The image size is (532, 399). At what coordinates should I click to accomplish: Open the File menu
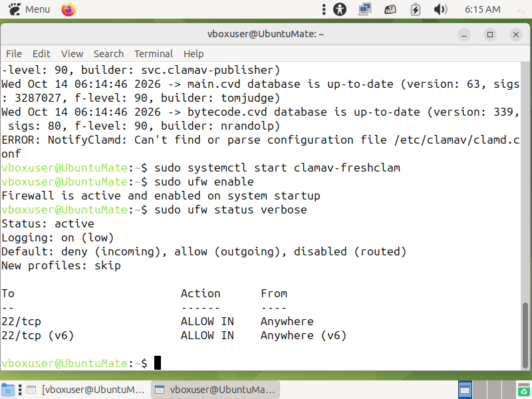(14, 54)
